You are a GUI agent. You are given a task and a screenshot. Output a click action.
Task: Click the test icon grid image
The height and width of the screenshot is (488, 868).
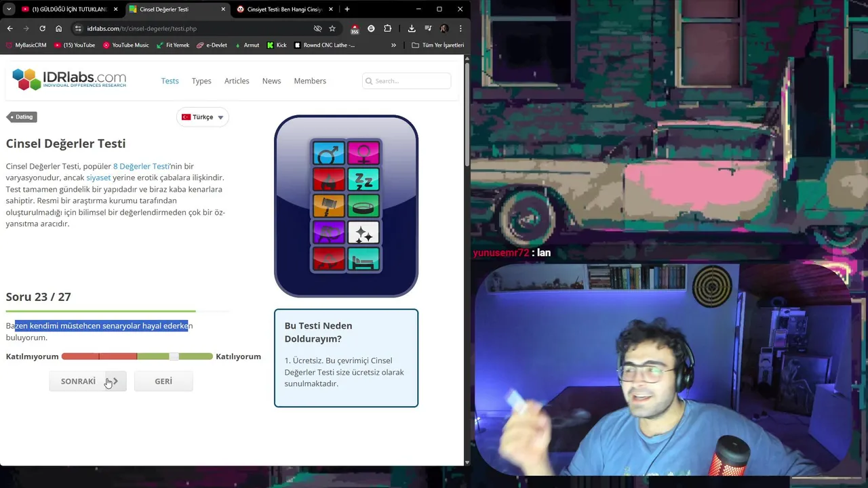[346, 206]
